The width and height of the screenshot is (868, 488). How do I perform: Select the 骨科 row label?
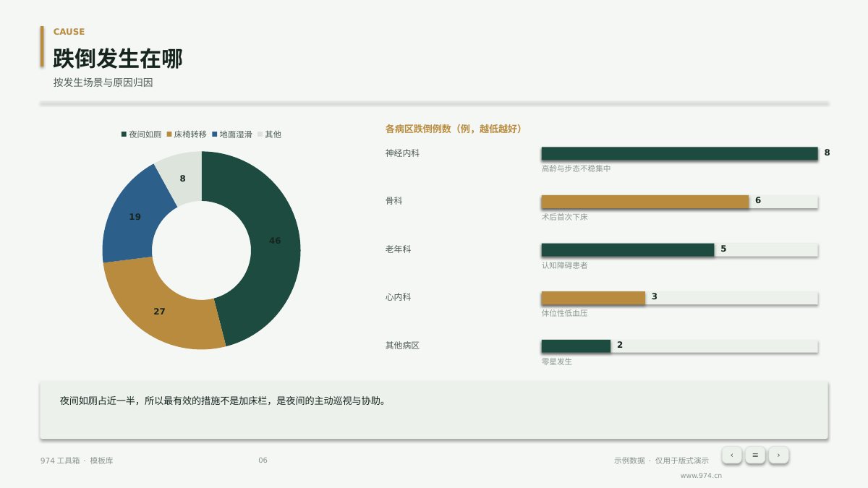[x=393, y=201]
